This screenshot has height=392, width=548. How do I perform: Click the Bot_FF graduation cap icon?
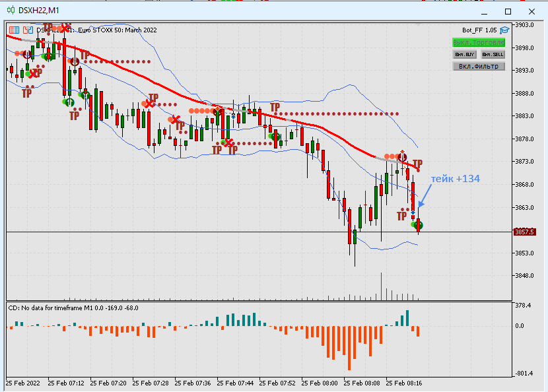pyautogui.click(x=504, y=30)
